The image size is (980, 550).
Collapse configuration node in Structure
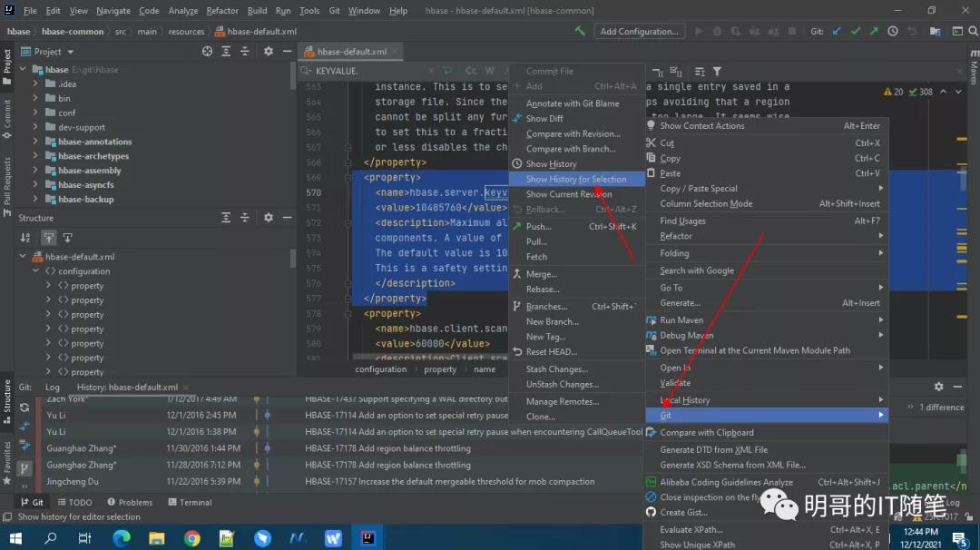point(35,270)
